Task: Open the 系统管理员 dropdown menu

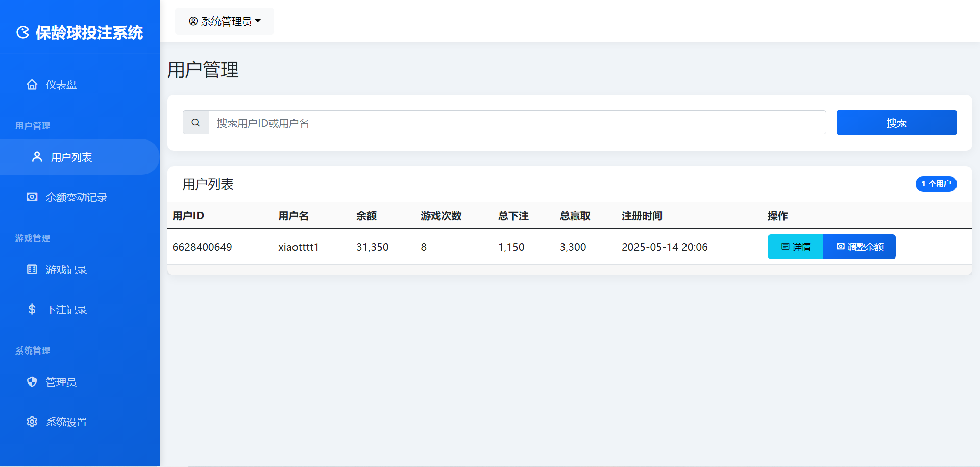Action: click(224, 21)
